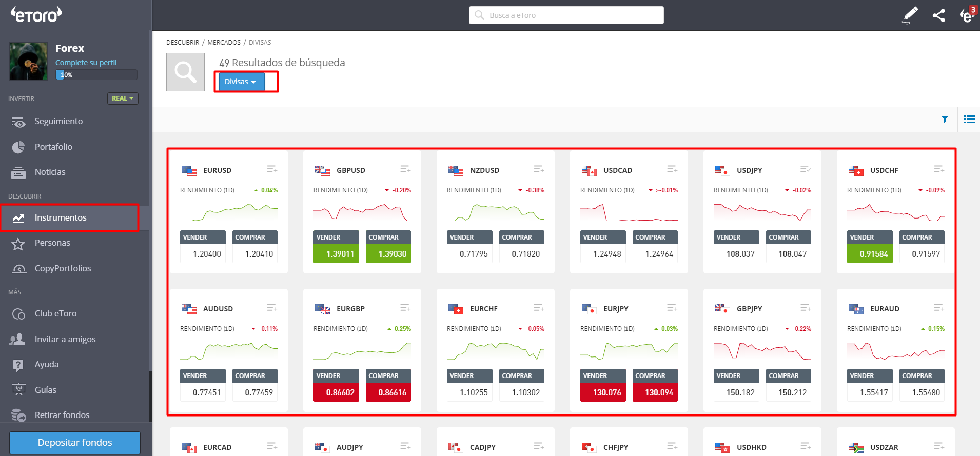Open the Divisas dropdown
980x456 pixels.
click(x=241, y=82)
